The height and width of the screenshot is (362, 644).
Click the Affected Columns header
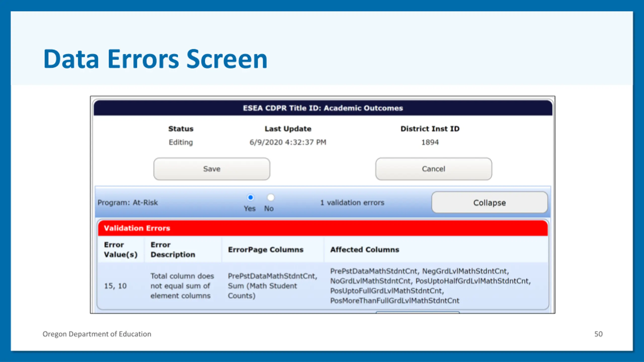coord(365,250)
